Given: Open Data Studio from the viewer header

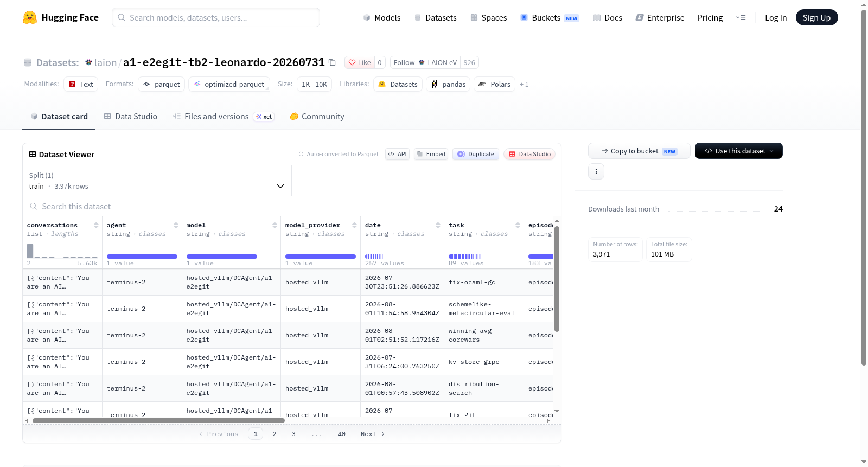Looking at the screenshot, I should click(x=529, y=154).
